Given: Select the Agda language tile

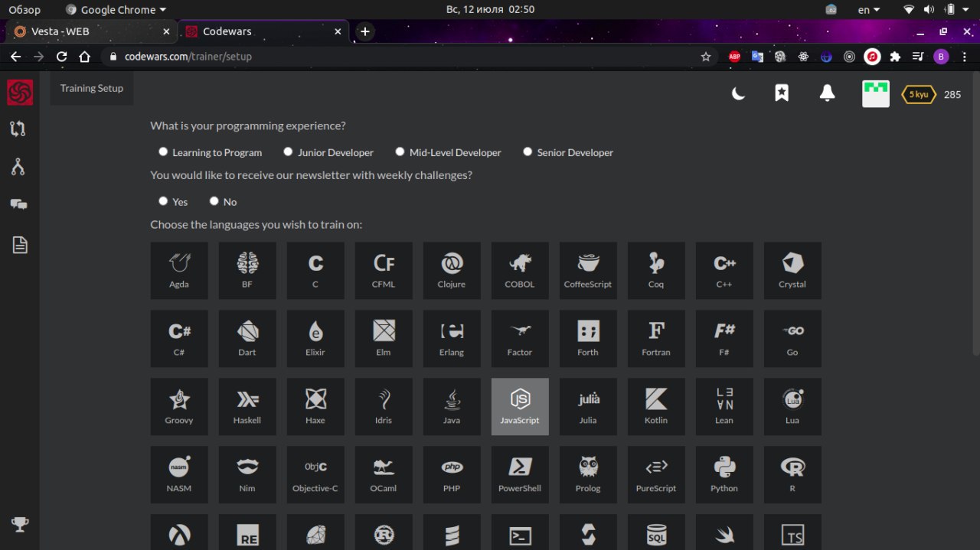Looking at the screenshot, I should (179, 271).
